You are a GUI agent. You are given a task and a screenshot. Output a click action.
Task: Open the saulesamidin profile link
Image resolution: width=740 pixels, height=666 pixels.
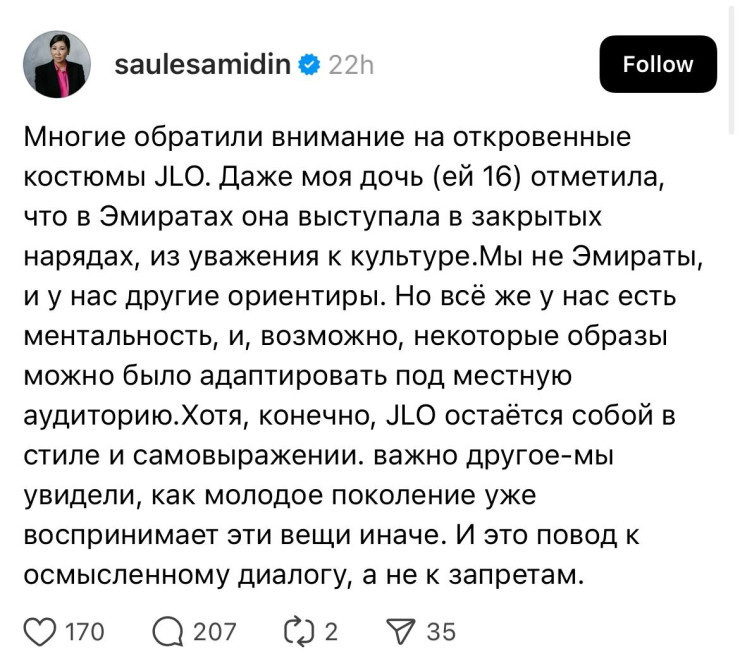[x=203, y=65]
